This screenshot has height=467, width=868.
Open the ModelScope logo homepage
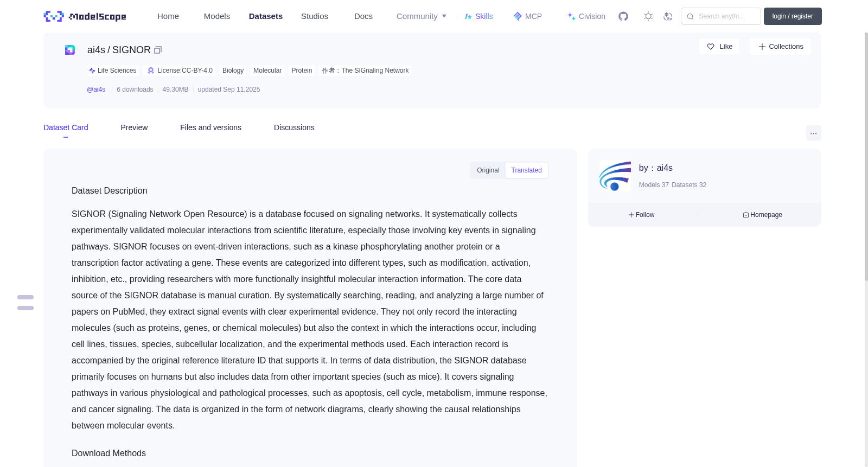point(85,16)
